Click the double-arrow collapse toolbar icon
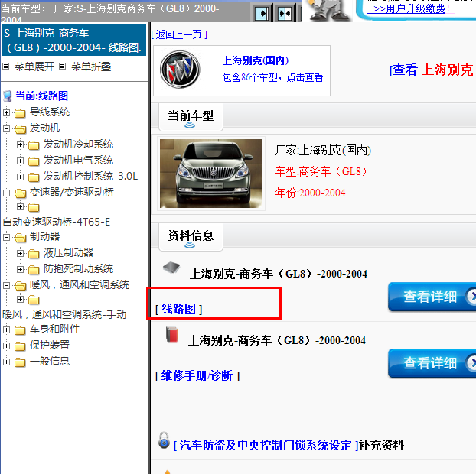This screenshot has width=476, height=474. point(285,13)
